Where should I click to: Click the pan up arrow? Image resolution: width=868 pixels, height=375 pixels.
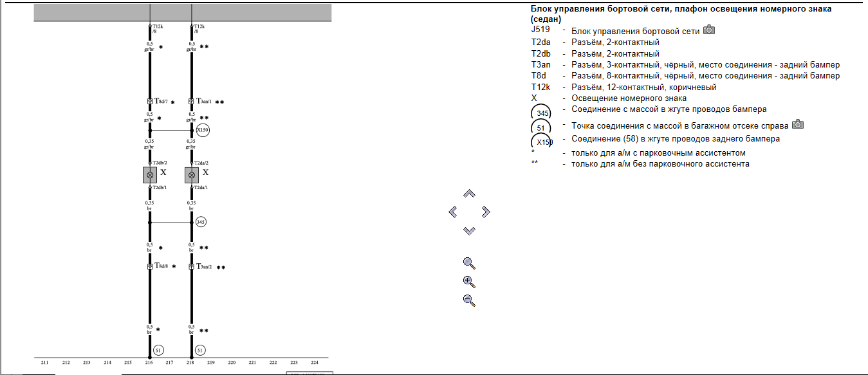[x=469, y=194]
